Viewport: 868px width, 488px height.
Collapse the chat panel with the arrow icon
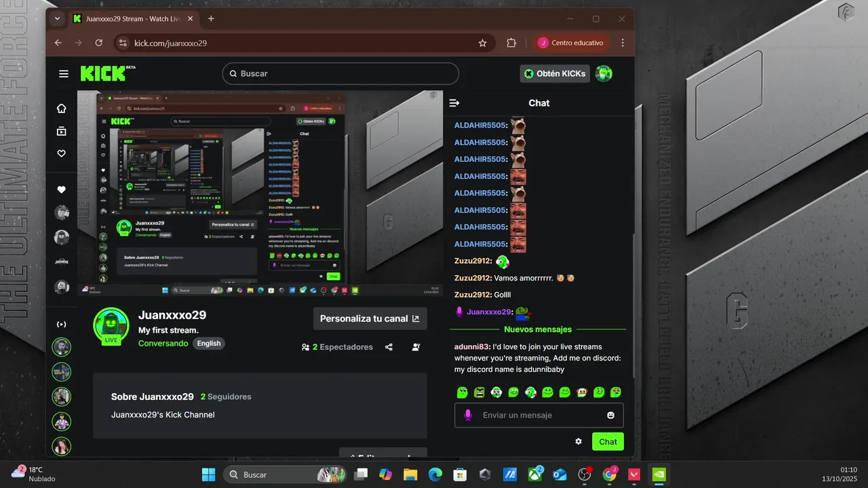point(454,103)
